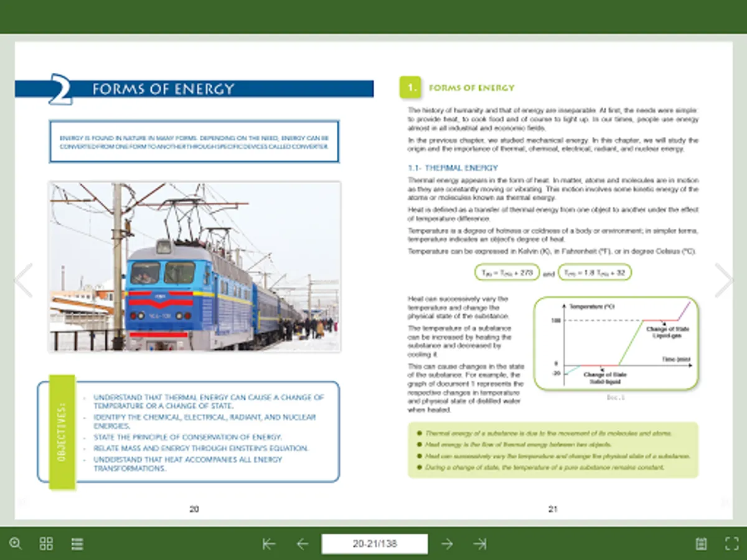Click the blue-bordered intro text box on converters
This screenshot has width=747, height=560.
194,142
